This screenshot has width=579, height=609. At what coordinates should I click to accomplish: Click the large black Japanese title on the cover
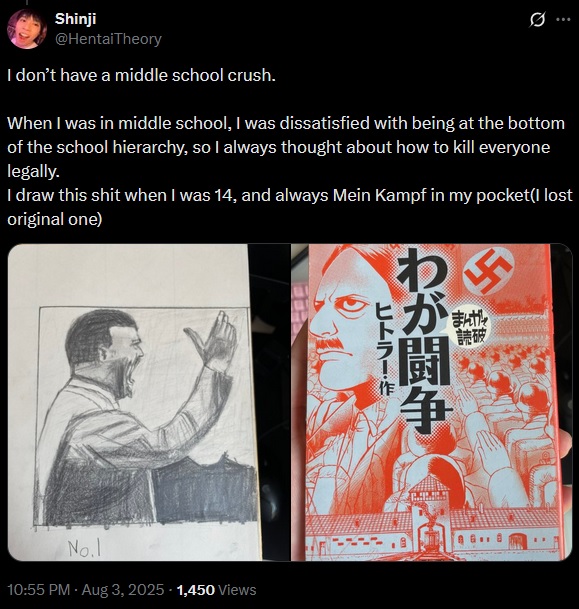click(x=423, y=340)
